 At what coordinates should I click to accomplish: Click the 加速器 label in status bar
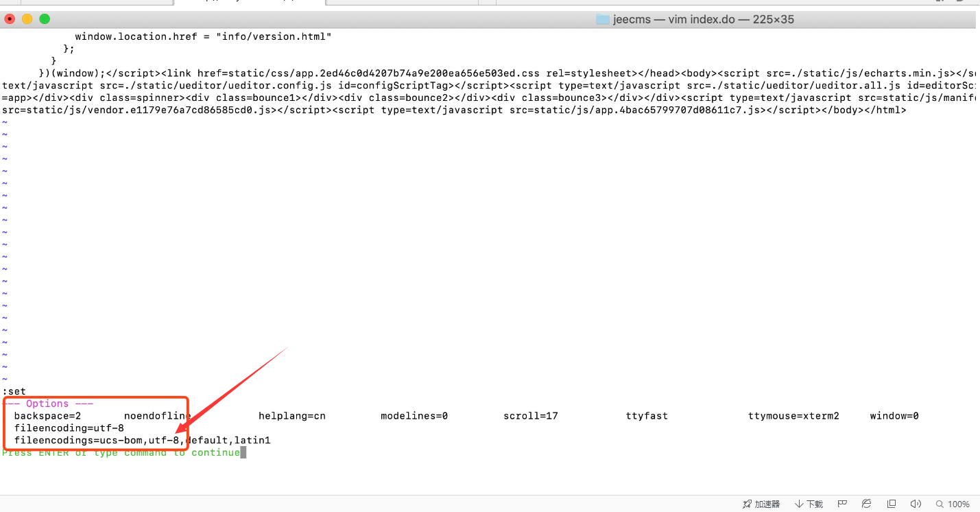(767, 504)
